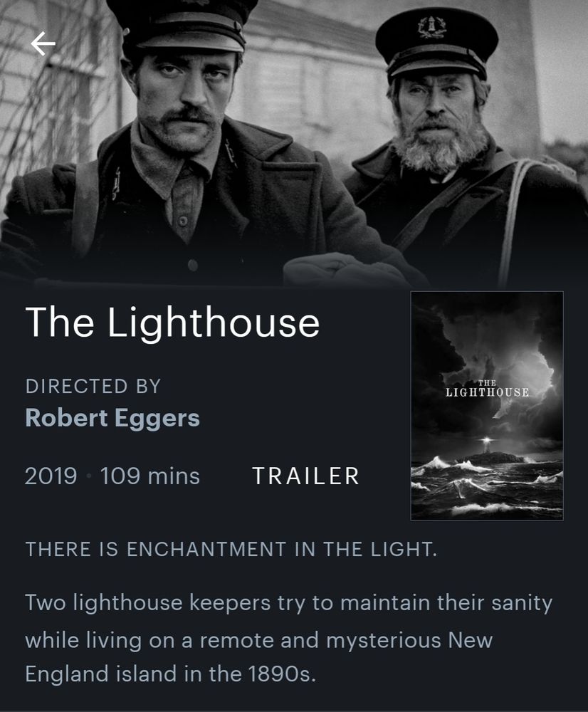Tap the glowing lighthouse beacon on poster
Screen dimensions: 588x712
coord(486,441)
